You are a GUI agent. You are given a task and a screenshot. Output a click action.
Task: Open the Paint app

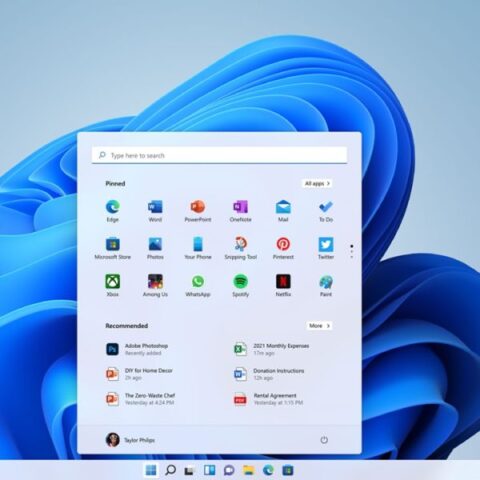tap(326, 286)
